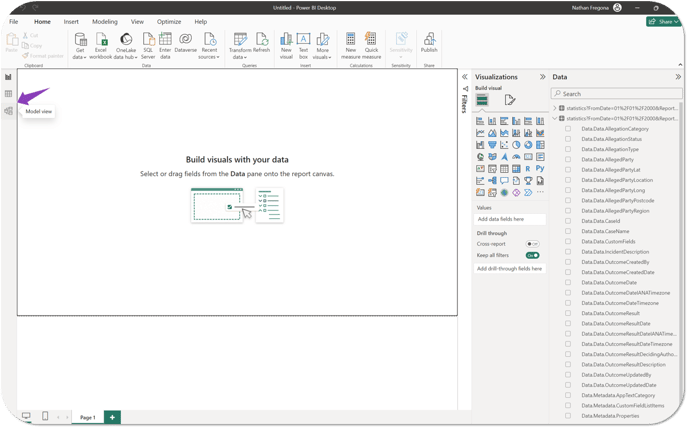The height and width of the screenshot is (428, 688).
Task: Collapse the Data pane
Action: pos(678,77)
